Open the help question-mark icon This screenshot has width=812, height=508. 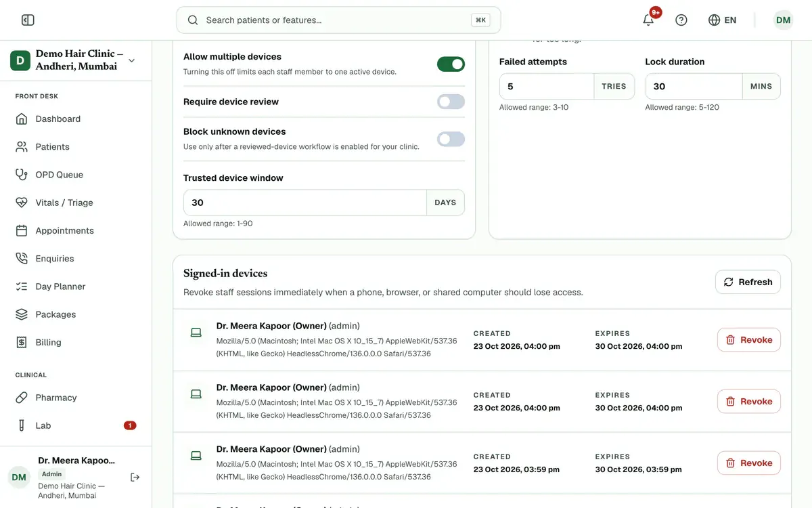(x=681, y=20)
